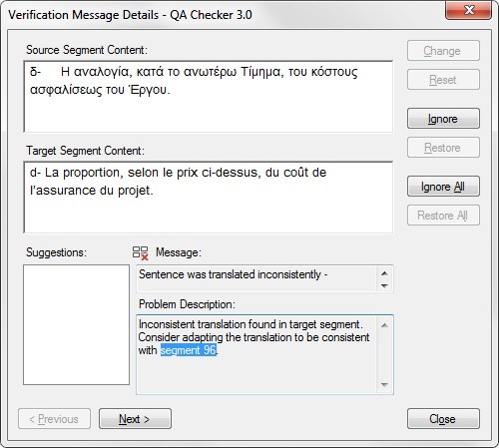Click 'Inconsistent translation found in target segment' text
The height and width of the screenshot is (448, 499).
coord(249,324)
